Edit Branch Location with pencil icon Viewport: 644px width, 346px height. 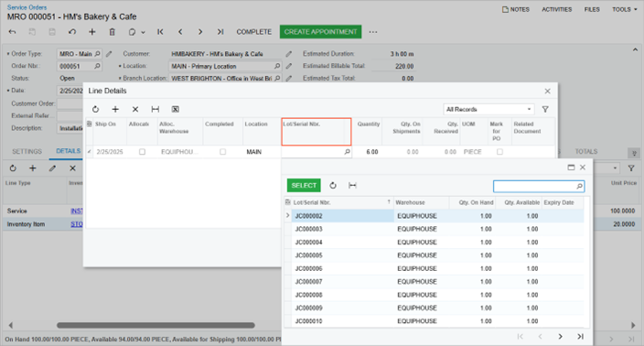[x=289, y=78]
